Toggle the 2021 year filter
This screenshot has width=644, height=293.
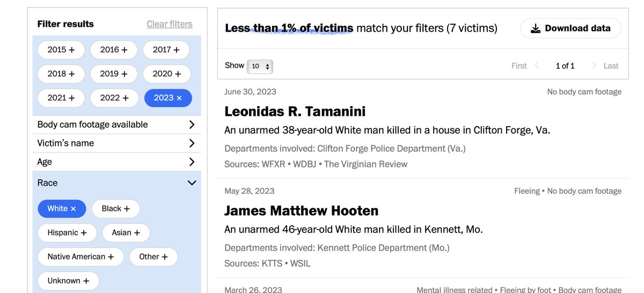click(x=61, y=98)
